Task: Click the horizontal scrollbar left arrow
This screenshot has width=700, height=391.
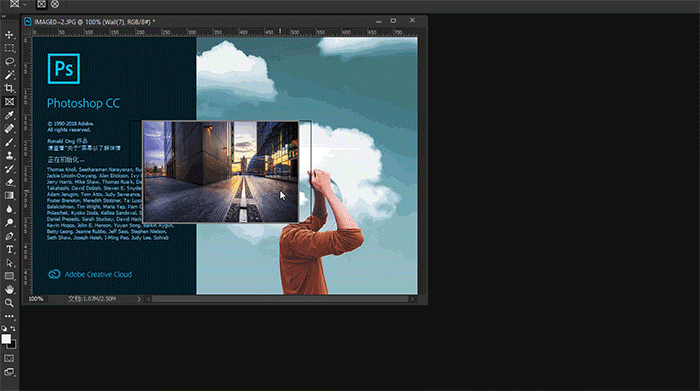Action: pyautogui.click(x=148, y=299)
